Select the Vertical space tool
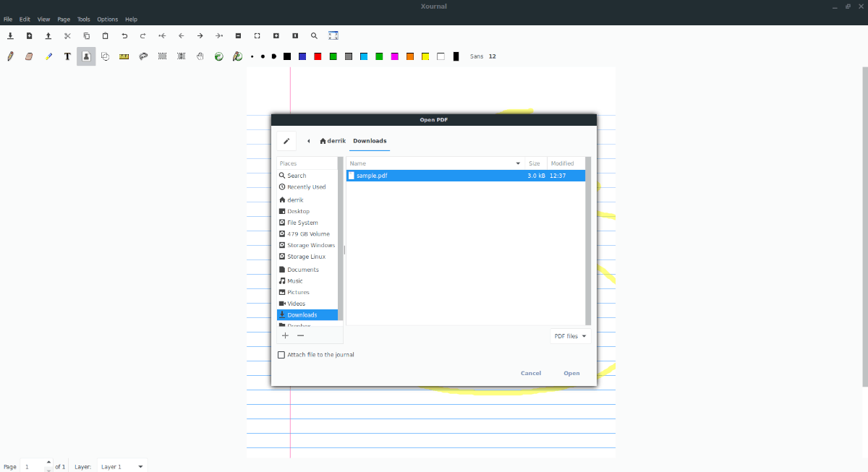Viewport: 868px width, 472px height. [x=181, y=56]
